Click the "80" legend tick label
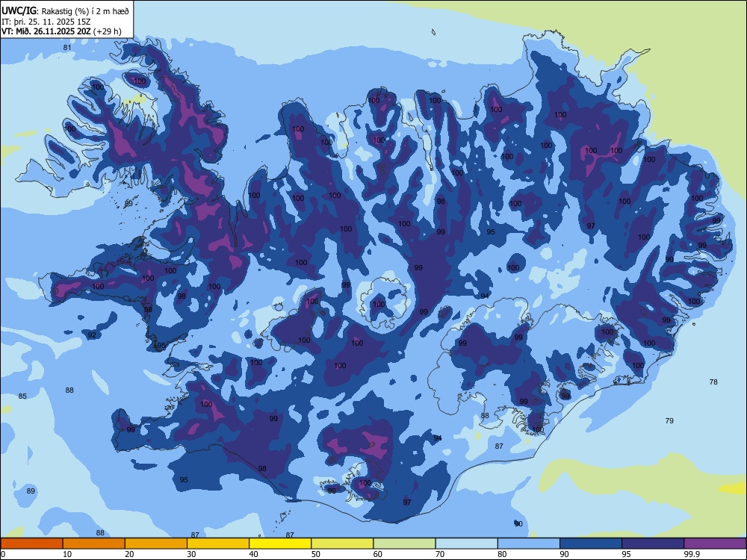Viewport: 747px width, 560px height. pyautogui.click(x=502, y=554)
